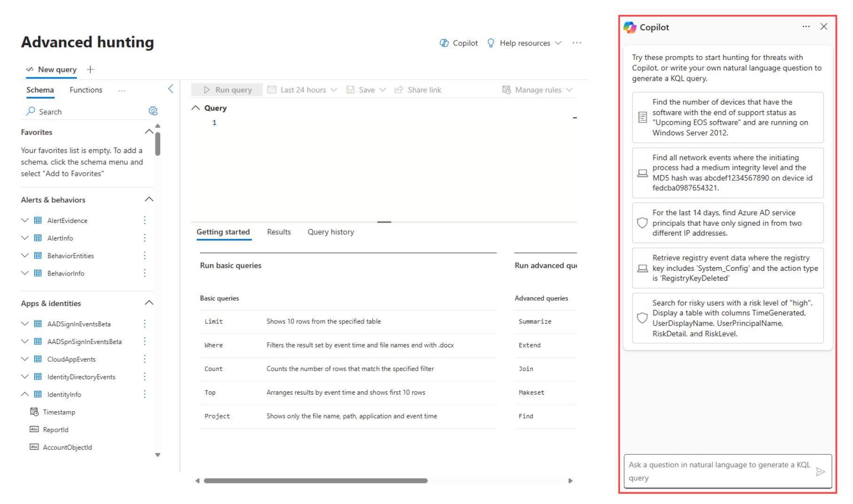Click the Copilot natural language question field
Image resolution: width=853 pixels, height=504 pixels.
pyautogui.click(x=719, y=471)
